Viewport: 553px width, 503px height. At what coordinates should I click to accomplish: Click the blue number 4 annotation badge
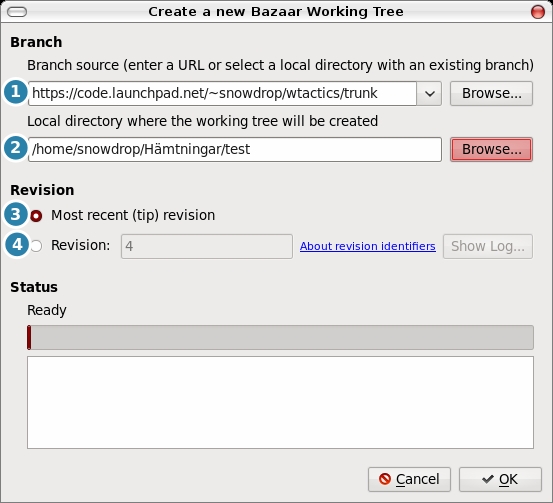click(17, 244)
